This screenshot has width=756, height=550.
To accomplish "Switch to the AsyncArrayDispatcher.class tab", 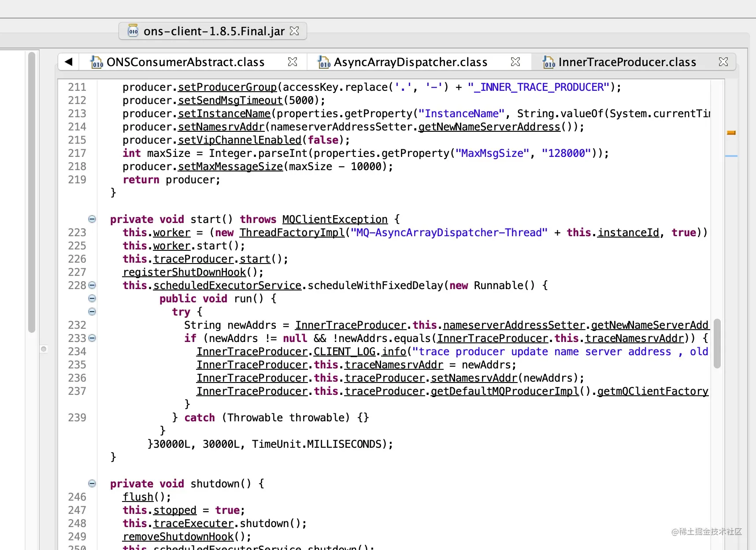I will click(x=411, y=62).
